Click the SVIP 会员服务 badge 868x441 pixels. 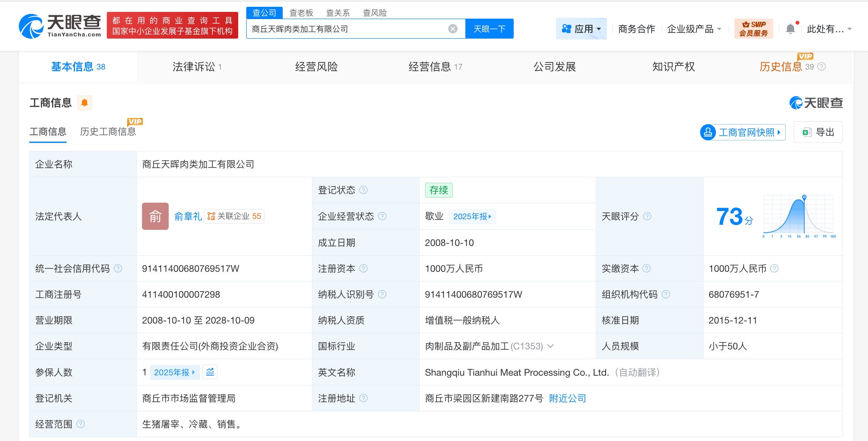tap(753, 29)
